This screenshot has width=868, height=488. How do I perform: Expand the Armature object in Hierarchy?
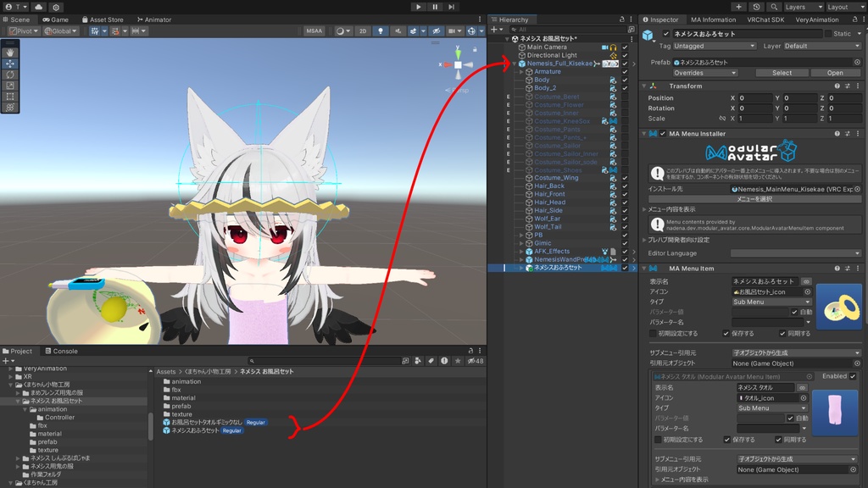pyautogui.click(x=521, y=72)
